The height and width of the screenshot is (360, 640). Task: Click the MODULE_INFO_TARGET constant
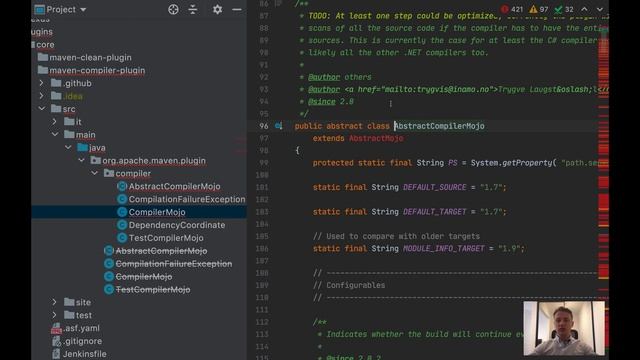[x=444, y=249]
